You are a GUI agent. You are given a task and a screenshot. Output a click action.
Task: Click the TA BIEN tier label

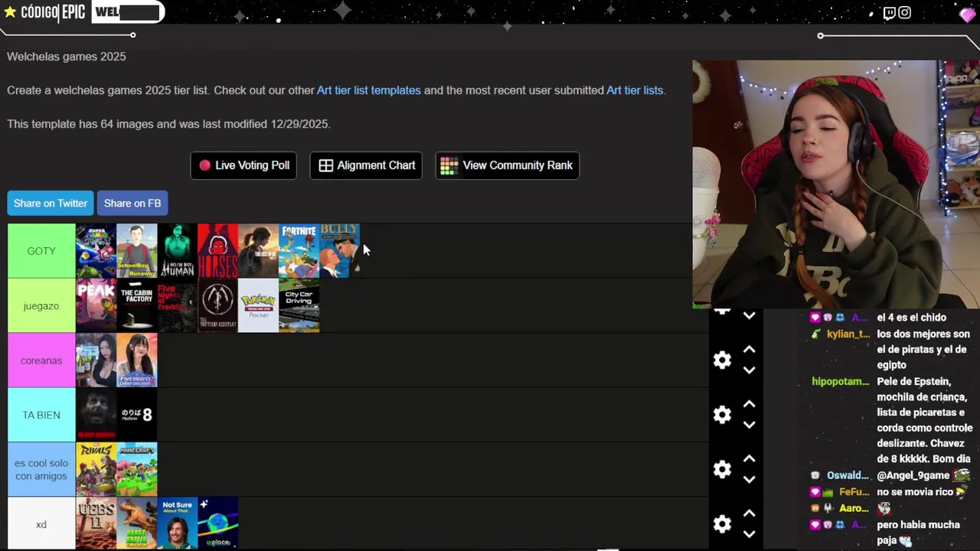41,415
